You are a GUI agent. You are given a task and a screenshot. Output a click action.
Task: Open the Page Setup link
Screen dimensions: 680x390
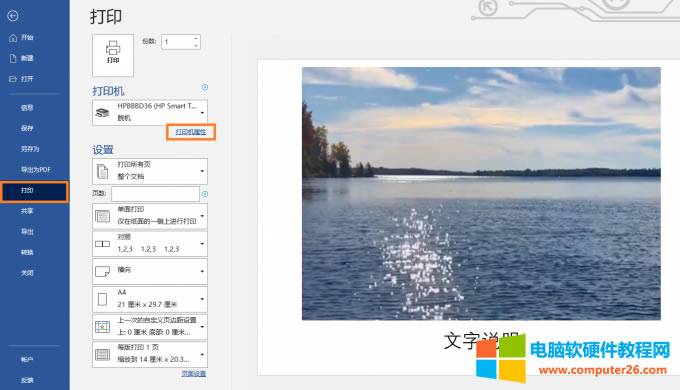point(193,374)
